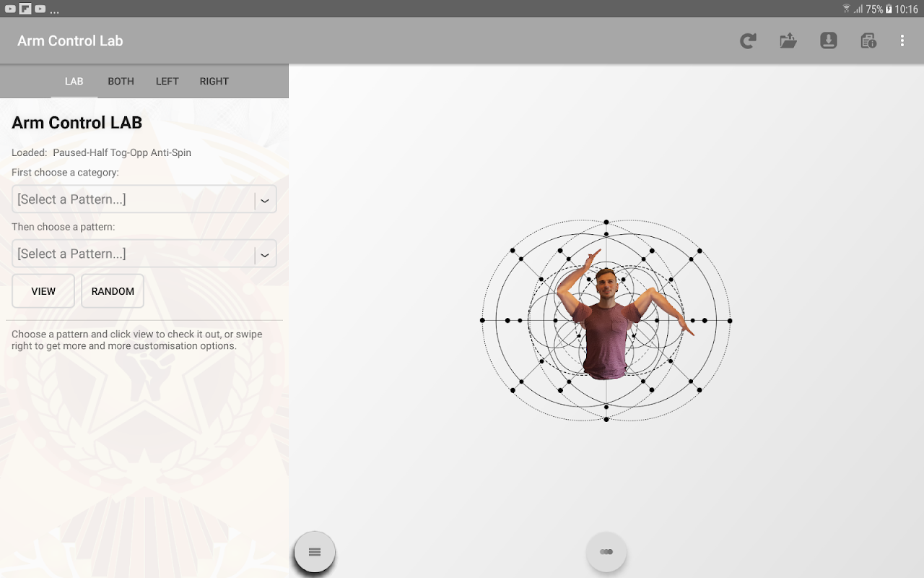
Task: Switch to the LAB tab
Action: [74, 82]
